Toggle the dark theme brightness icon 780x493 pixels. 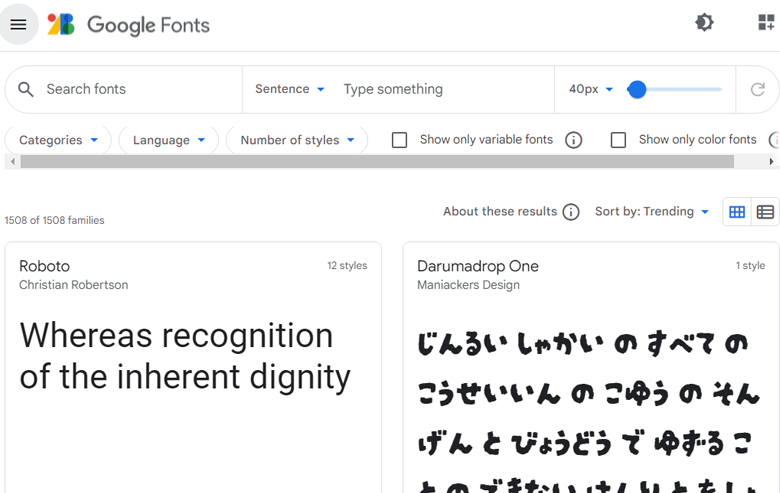704,22
